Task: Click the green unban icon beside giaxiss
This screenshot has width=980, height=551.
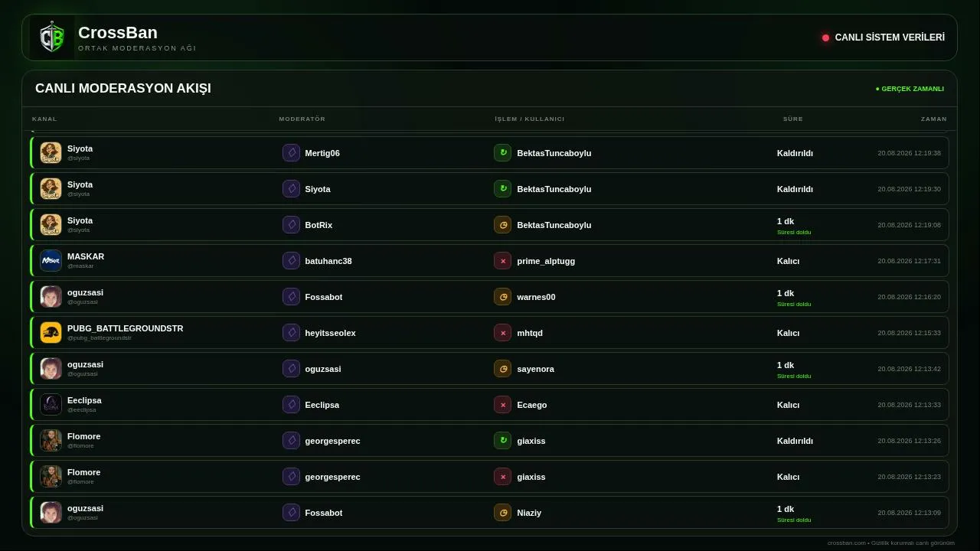Action: pos(502,441)
